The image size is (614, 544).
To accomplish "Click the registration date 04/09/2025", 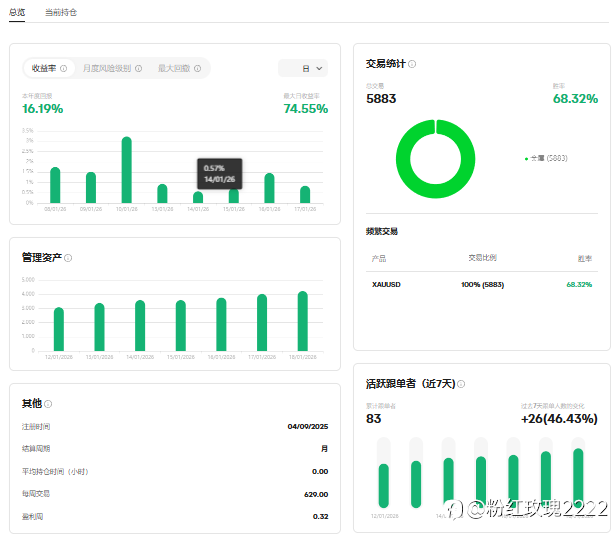I will [x=308, y=427].
